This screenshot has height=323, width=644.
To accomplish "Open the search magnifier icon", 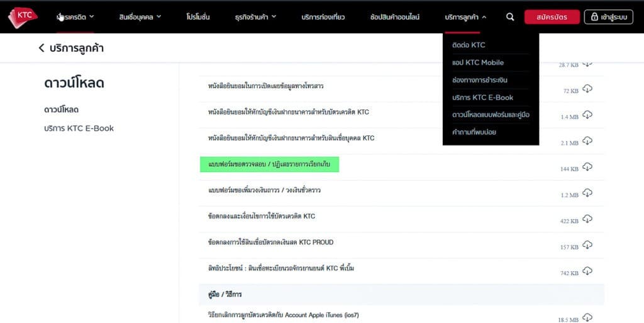I will click(x=510, y=17).
